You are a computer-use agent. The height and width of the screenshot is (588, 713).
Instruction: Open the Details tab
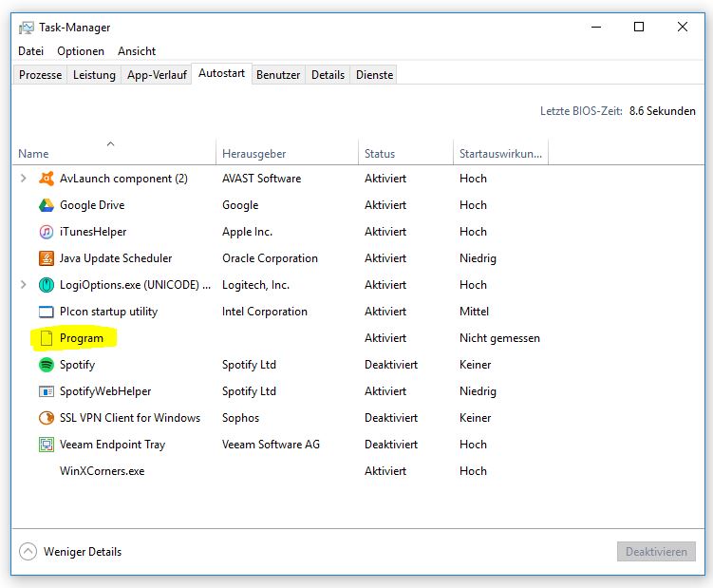click(x=328, y=75)
